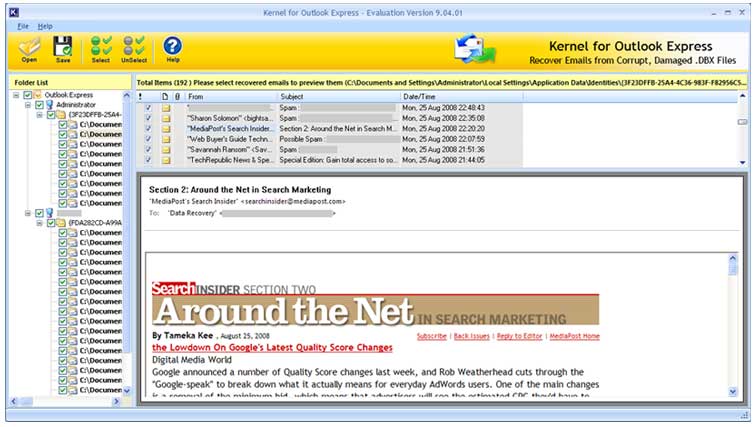Collapse the Administrator tree node
Screen dimensions: 755x427
[x=28, y=105]
